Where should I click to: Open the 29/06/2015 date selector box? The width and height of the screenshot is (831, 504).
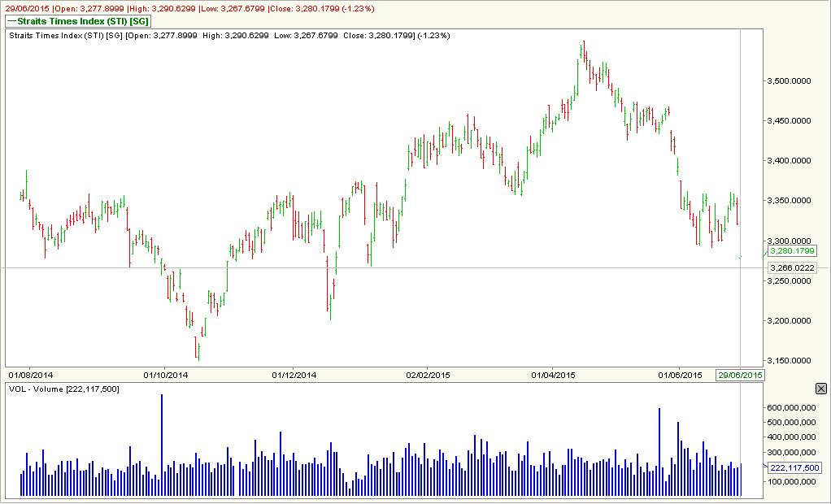point(741,373)
